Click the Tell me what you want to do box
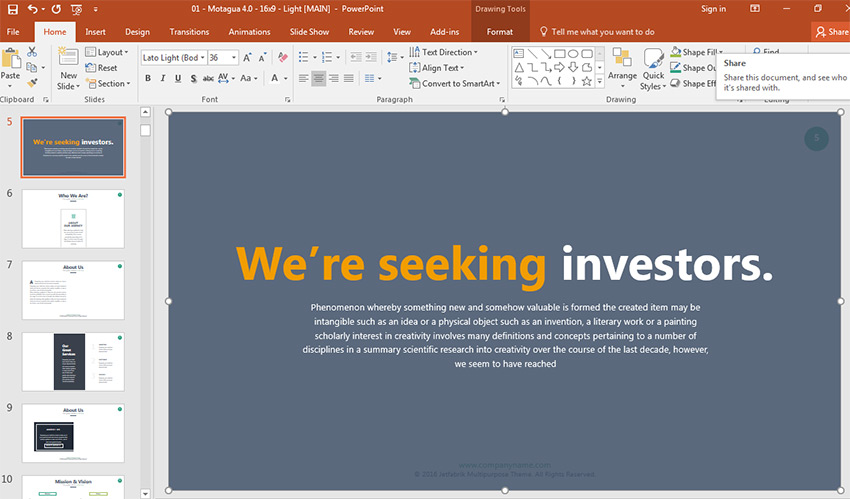Viewport: 850px width, 499px height. tap(597, 32)
